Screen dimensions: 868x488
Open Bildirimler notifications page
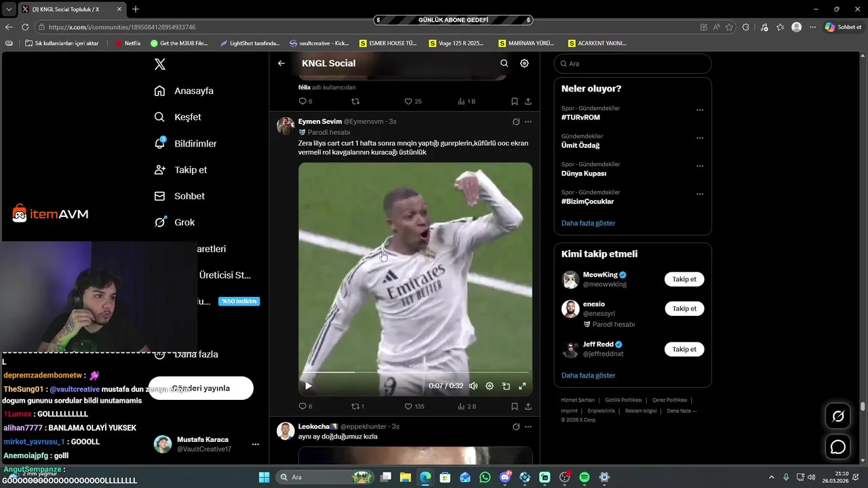185,144
